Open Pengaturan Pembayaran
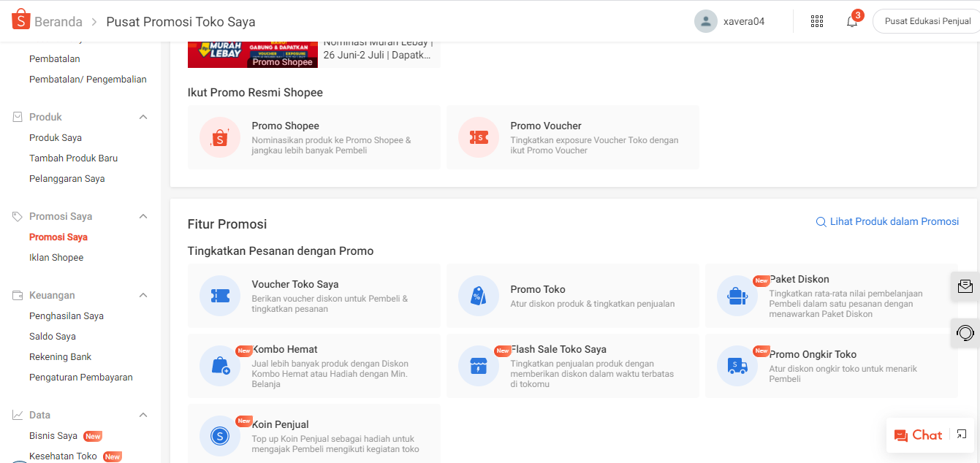The image size is (980, 463). [81, 377]
